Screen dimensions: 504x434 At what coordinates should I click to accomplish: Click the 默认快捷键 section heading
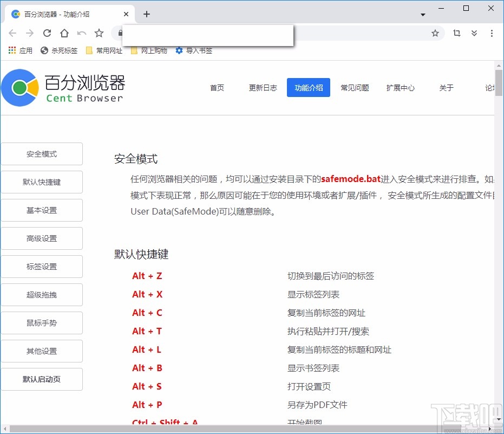[x=141, y=254]
